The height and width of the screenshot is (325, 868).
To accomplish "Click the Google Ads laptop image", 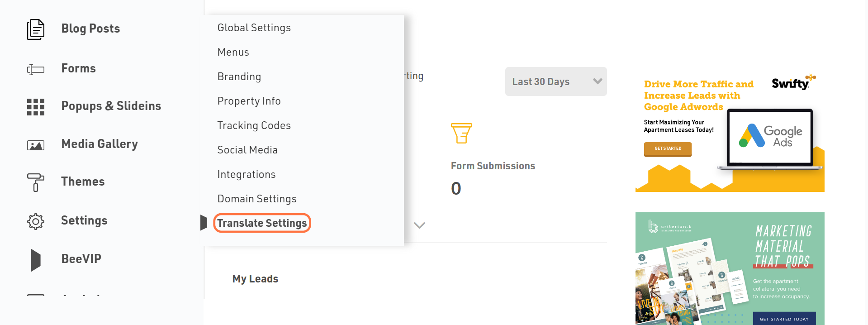I will (769, 137).
